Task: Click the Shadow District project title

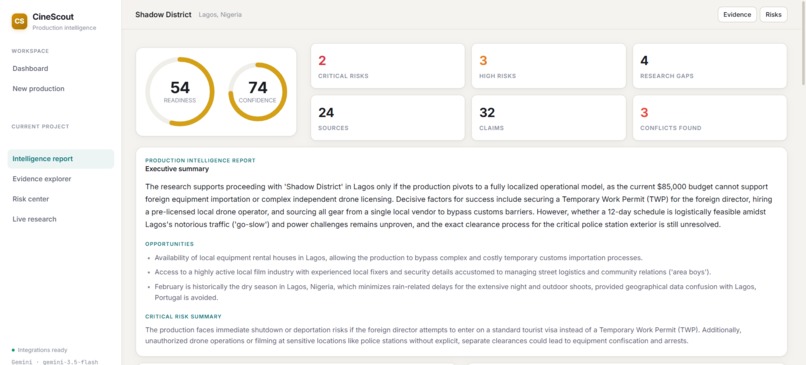Action: click(163, 14)
